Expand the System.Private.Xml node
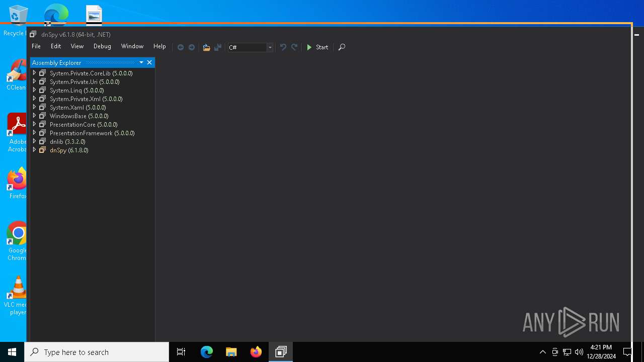644x362 pixels. [34, 99]
